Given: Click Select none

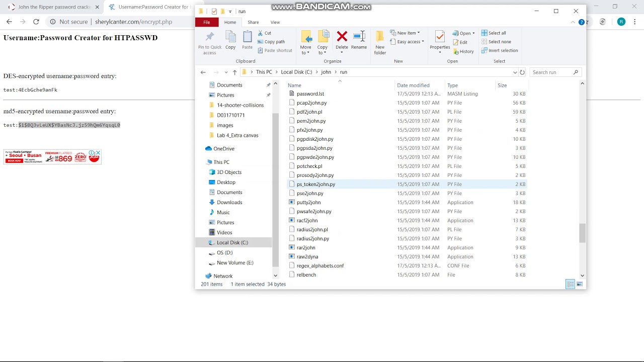Looking at the screenshot, I should pyautogui.click(x=496, y=42).
